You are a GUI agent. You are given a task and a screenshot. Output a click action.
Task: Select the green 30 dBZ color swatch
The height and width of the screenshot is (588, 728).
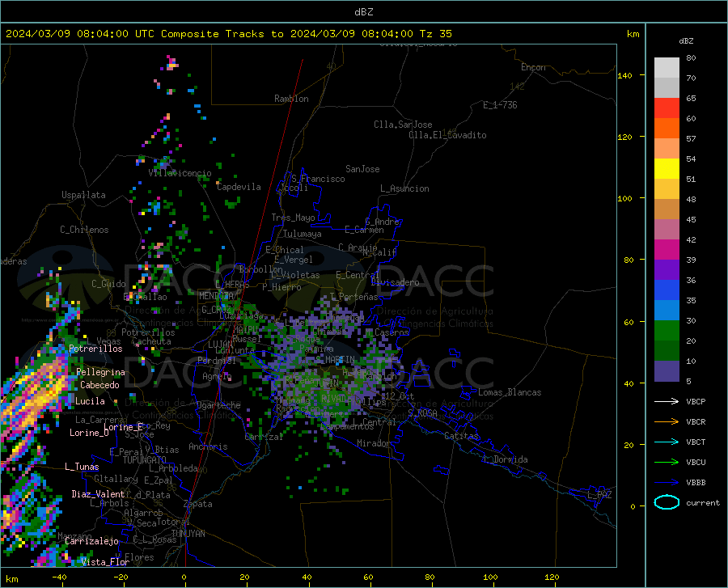667,331
